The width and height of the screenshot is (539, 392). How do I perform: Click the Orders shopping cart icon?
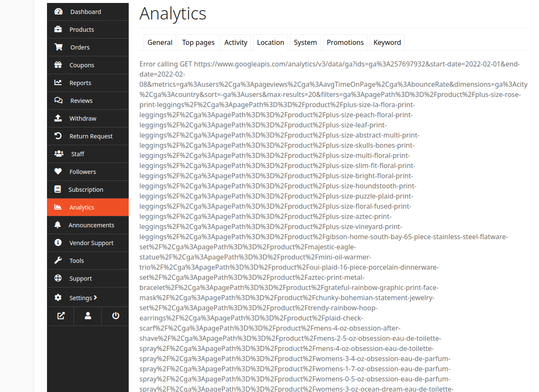point(58,47)
